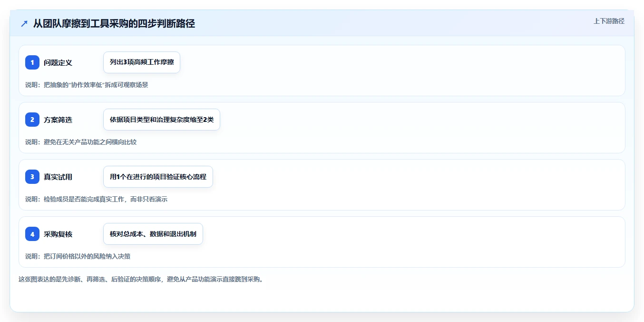Click the heading 从团队摩擦到工具采购的四步判断路径
This screenshot has width=644, height=322.
pos(114,23)
